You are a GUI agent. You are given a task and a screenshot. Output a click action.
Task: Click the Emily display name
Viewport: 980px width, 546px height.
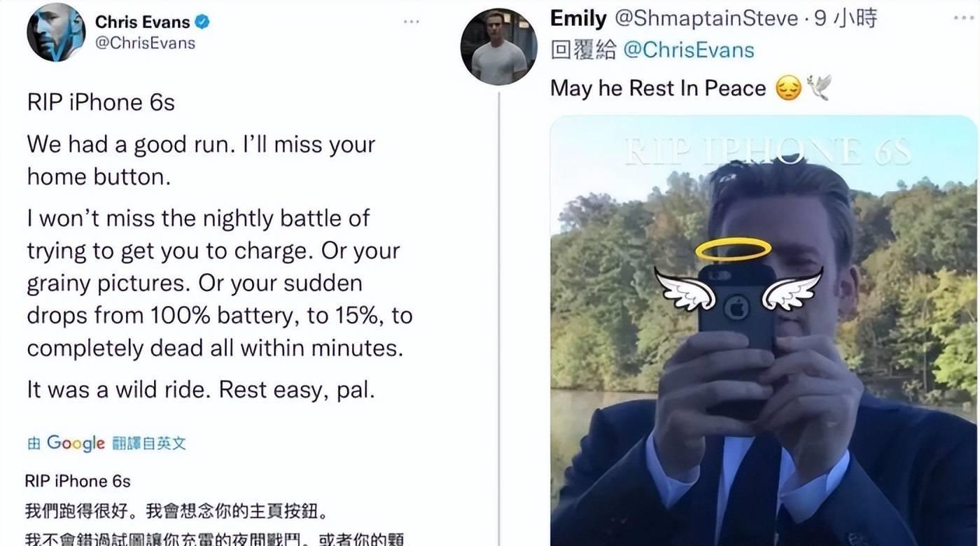tap(578, 18)
